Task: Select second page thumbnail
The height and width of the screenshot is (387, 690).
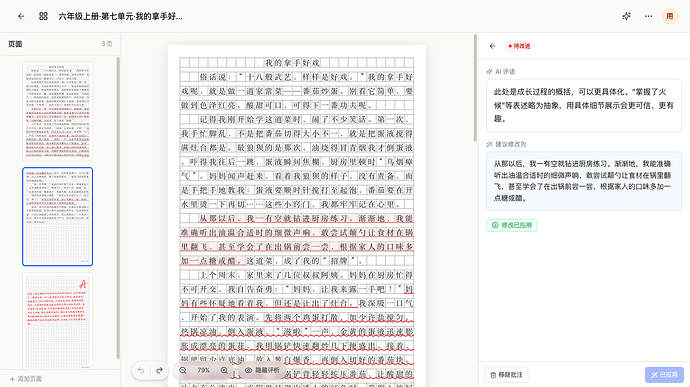Action: coord(58,217)
